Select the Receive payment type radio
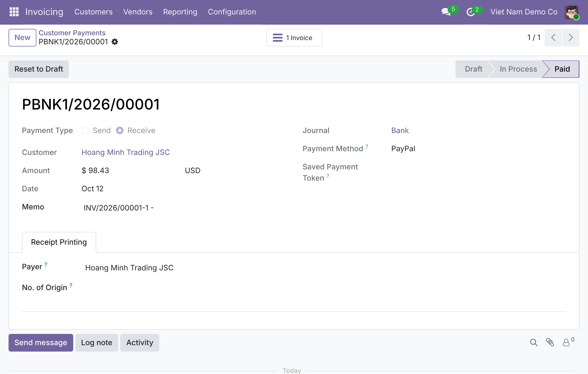588x374 pixels. (x=120, y=130)
